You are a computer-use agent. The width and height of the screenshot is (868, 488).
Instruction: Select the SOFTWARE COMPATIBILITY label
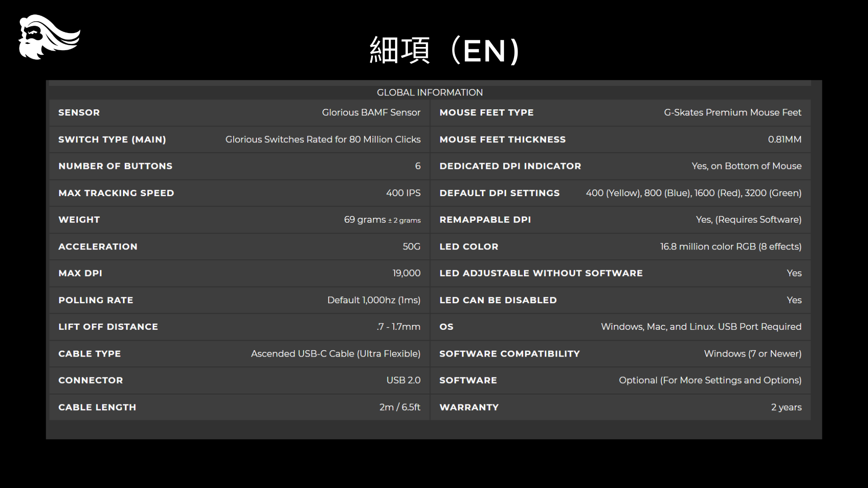(509, 354)
